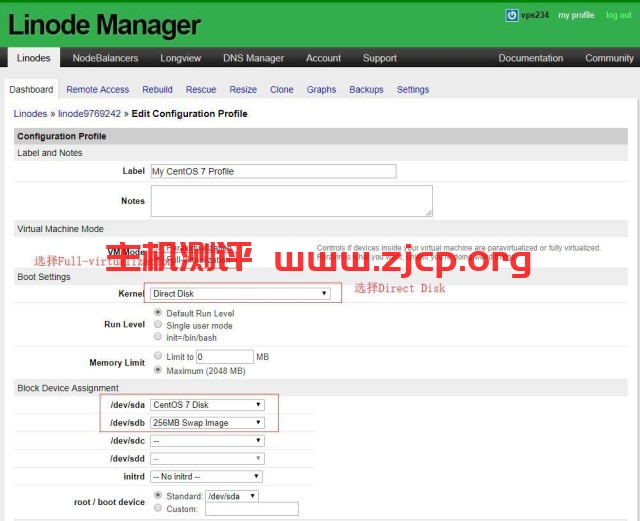Select Default Run Level radio button
Image resolution: width=640 pixels, height=521 pixels.
[158, 312]
